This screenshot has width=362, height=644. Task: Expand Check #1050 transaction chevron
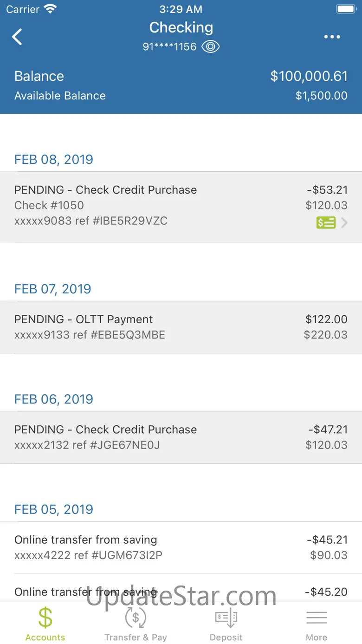coord(344,223)
